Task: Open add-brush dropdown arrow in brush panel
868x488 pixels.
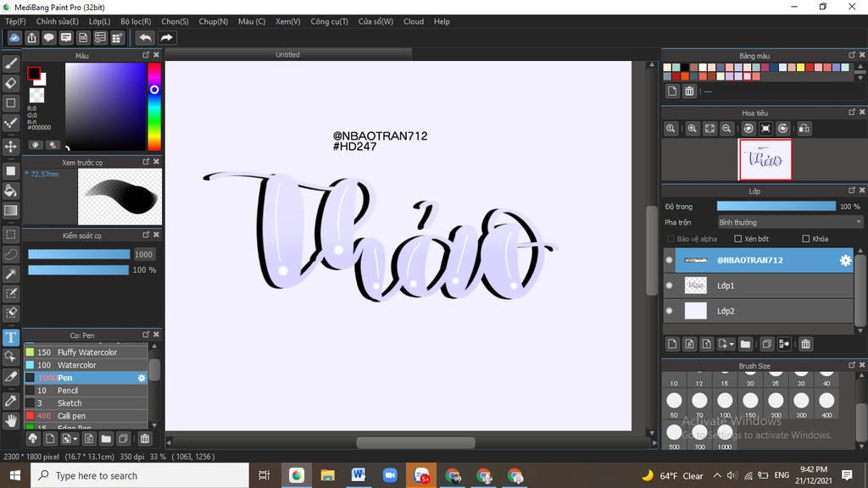Action: pyautogui.click(x=75, y=439)
